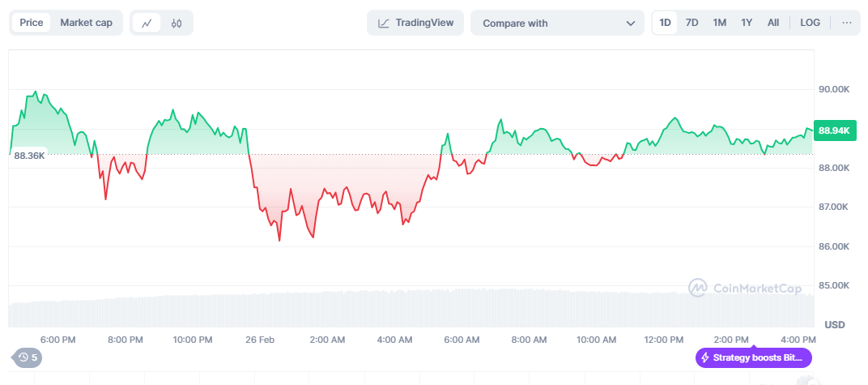Show All time price history

coord(773,23)
